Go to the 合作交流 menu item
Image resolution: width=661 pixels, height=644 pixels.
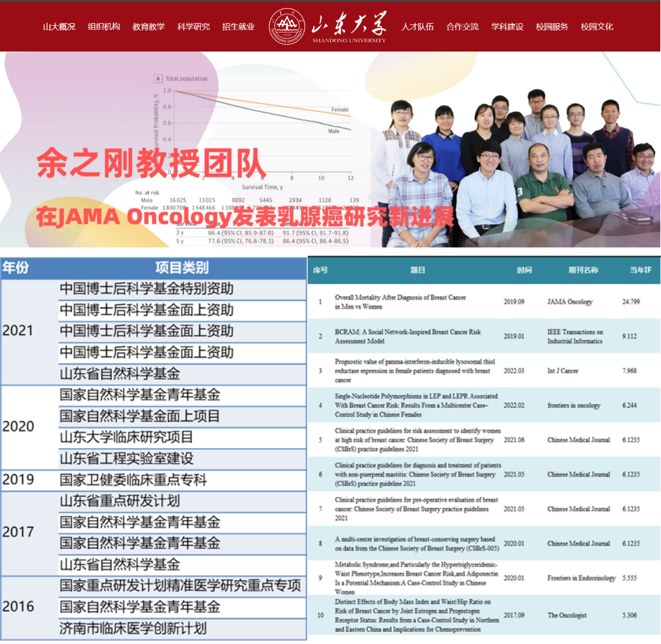462,27
